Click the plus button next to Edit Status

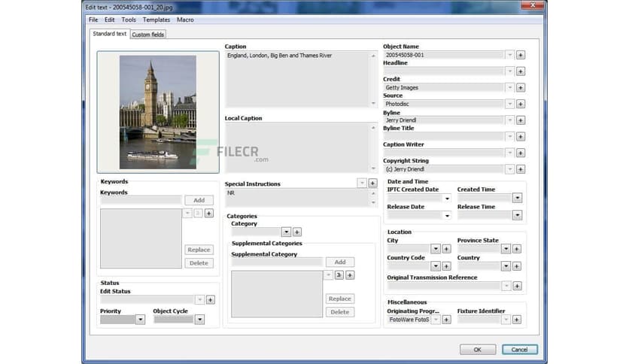210,300
